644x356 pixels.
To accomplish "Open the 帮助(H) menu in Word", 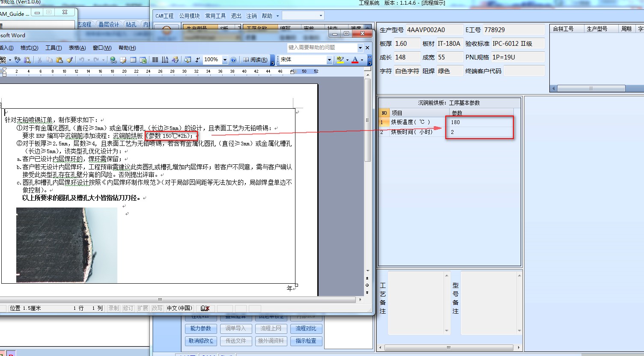I will point(127,47).
